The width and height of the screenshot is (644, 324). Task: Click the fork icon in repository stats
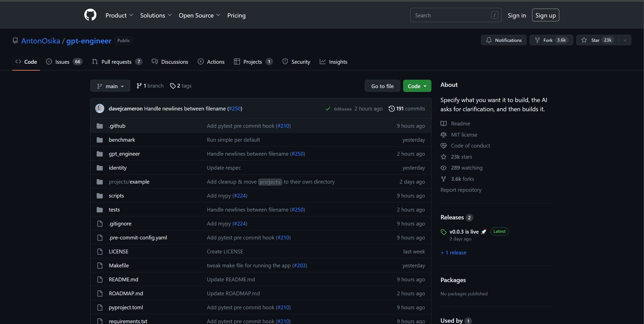coord(443,179)
